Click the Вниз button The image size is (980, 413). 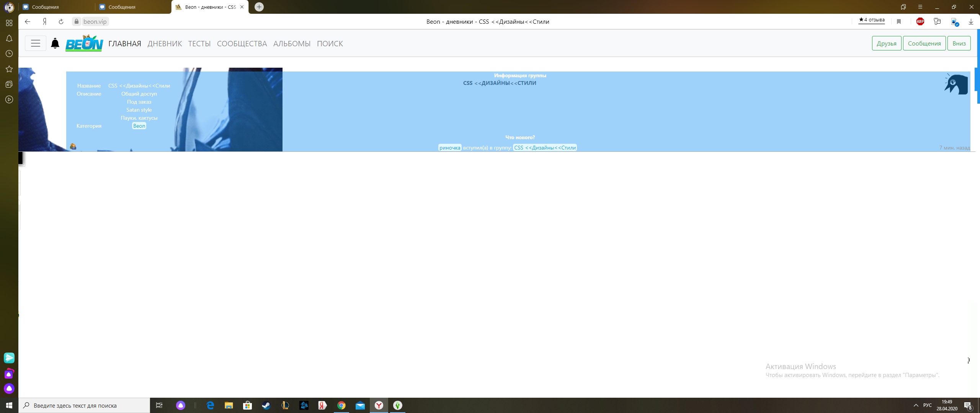click(x=959, y=43)
